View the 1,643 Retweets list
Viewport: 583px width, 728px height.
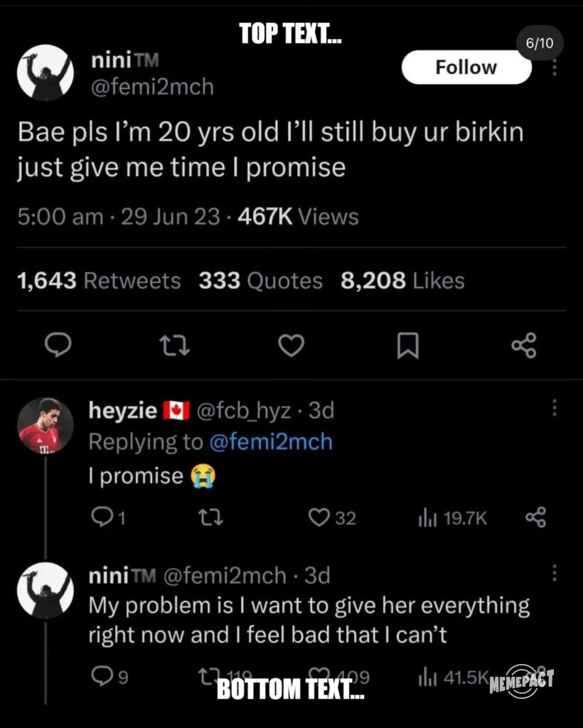click(x=98, y=281)
